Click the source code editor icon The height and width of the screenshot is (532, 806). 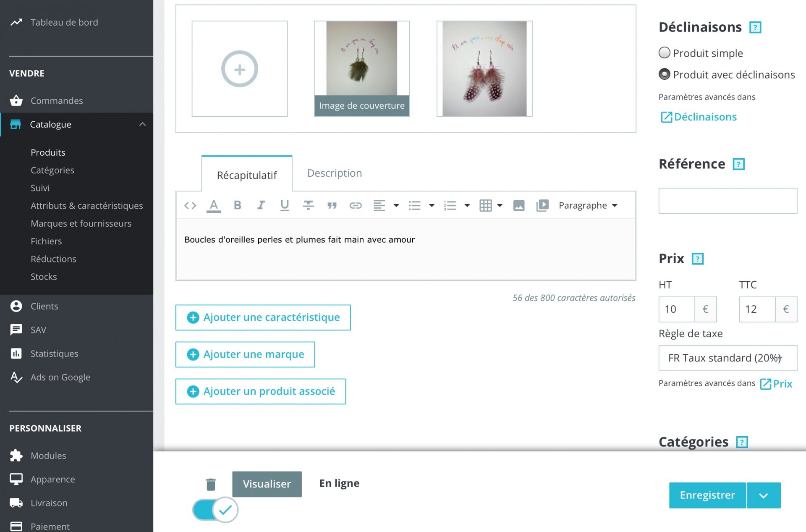190,205
